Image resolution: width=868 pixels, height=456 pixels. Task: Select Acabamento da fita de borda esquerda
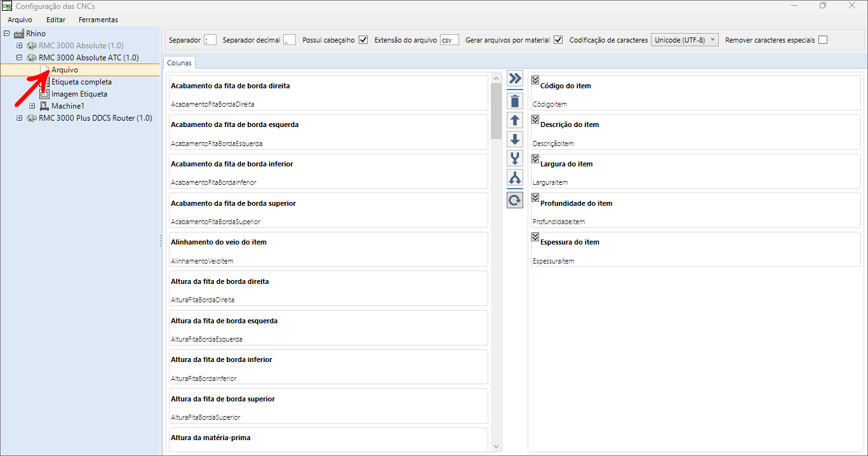[x=328, y=133]
